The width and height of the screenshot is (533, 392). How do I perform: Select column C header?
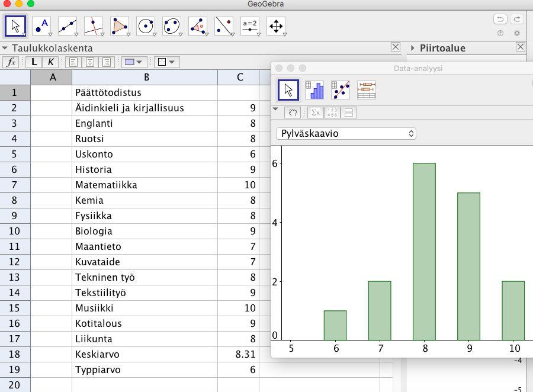(x=239, y=77)
